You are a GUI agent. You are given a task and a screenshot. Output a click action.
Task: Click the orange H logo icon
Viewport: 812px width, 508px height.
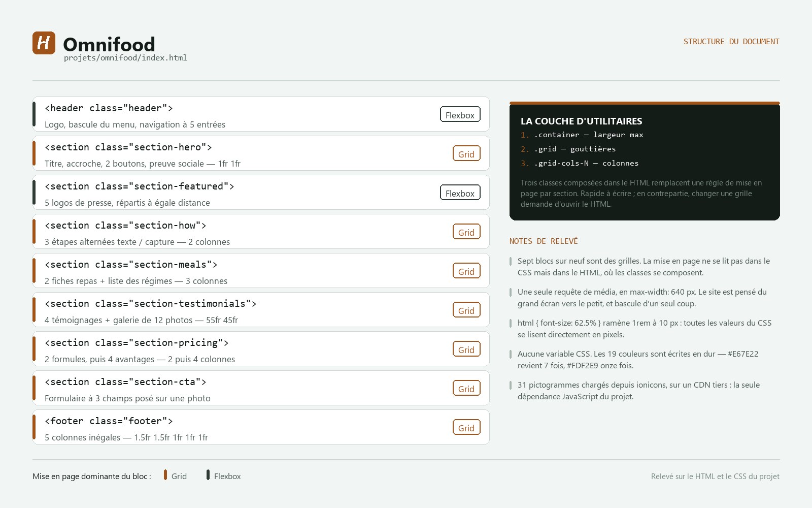click(44, 43)
